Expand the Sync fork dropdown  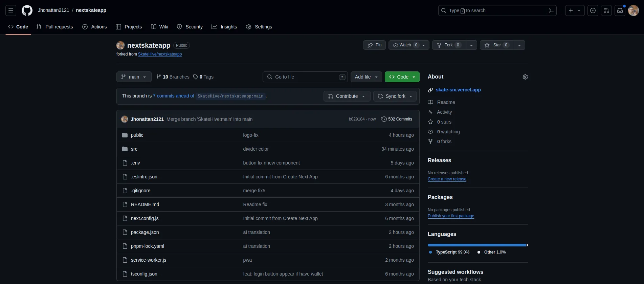tap(395, 96)
